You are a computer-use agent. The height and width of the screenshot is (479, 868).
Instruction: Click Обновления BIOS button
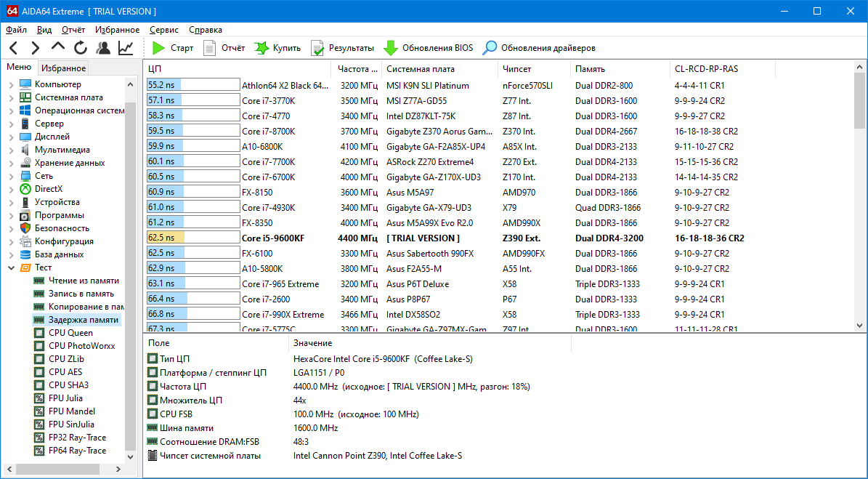429,48
